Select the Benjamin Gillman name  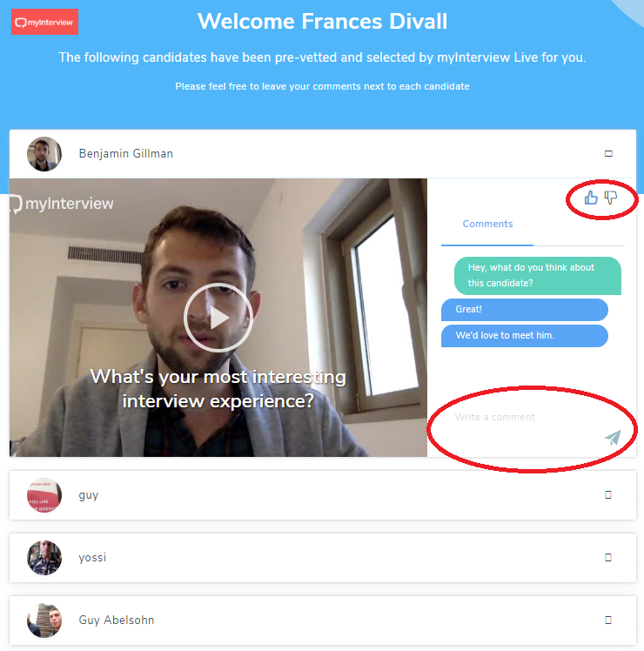[x=126, y=154]
